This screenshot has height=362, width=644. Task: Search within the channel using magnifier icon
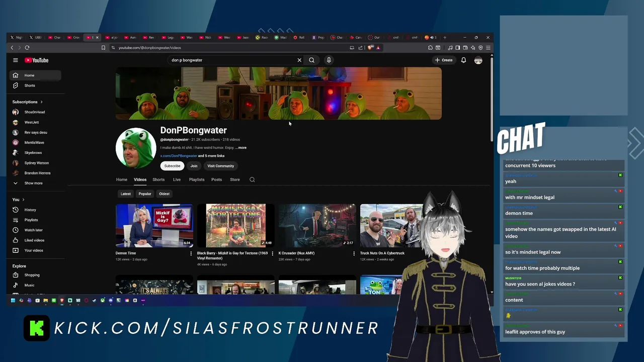tap(252, 179)
